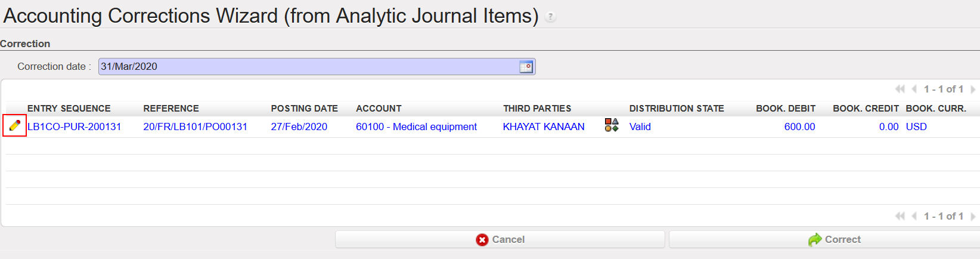The image size is (980, 259).
Task: Open the calendar picker for Correction date
Action: [526, 67]
